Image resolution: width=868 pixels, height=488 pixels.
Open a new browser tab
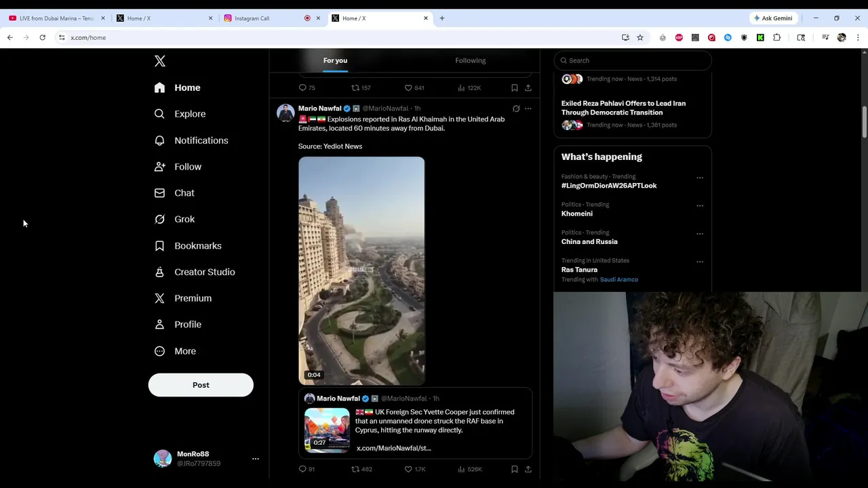click(442, 18)
